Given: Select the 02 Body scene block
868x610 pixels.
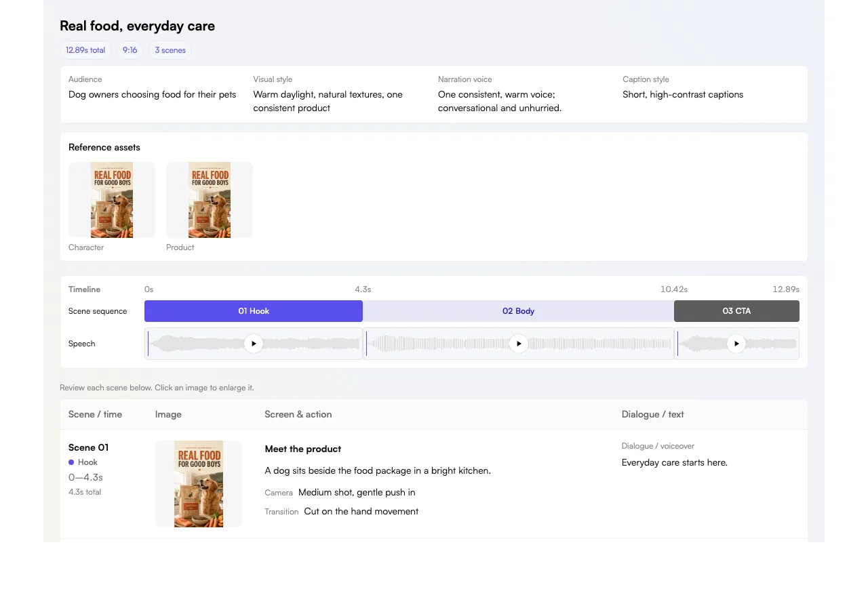Looking at the screenshot, I should click(518, 311).
